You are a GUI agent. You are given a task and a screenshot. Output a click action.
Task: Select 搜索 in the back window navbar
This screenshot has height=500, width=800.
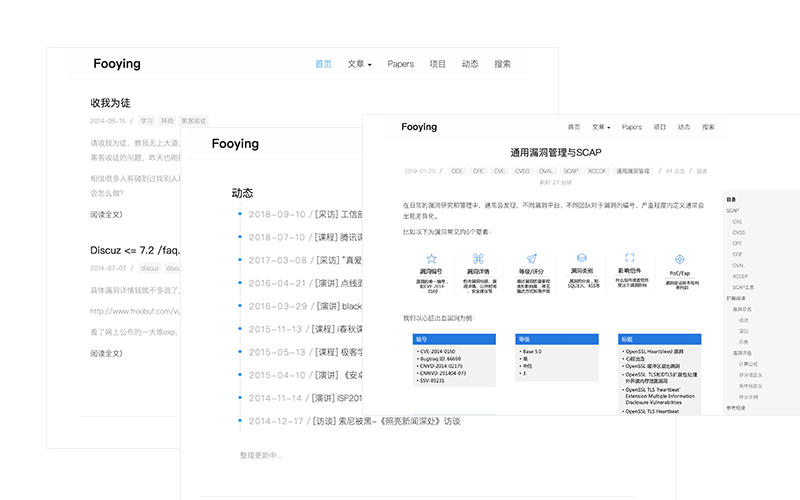[502, 64]
